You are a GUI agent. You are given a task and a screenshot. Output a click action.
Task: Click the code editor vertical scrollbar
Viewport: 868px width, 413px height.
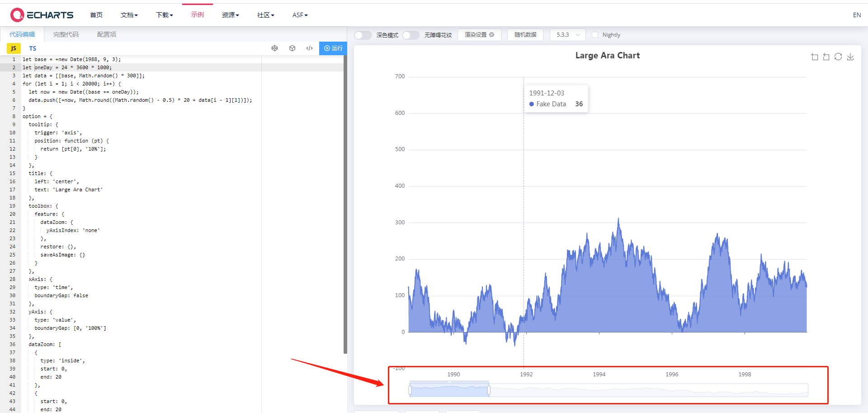(x=345, y=204)
